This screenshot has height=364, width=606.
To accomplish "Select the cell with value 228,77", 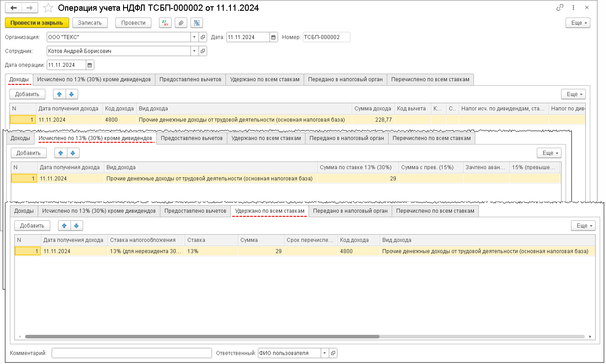I will click(373, 120).
